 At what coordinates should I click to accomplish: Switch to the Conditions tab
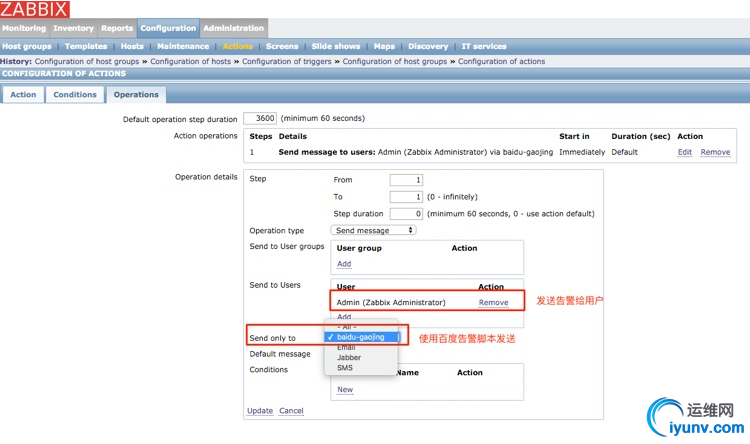75,95
